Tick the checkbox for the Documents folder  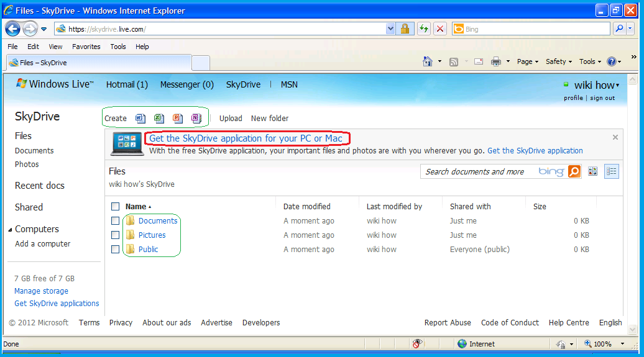pyautogui.click(x=116, y=221)
